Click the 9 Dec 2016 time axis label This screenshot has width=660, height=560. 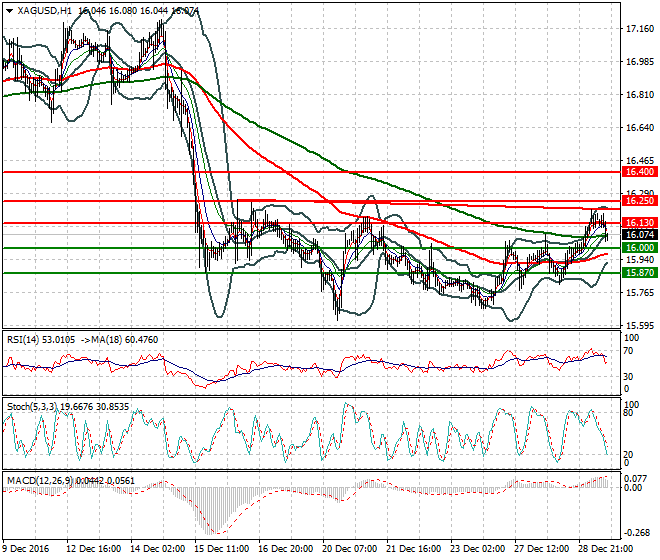[26, 549]
